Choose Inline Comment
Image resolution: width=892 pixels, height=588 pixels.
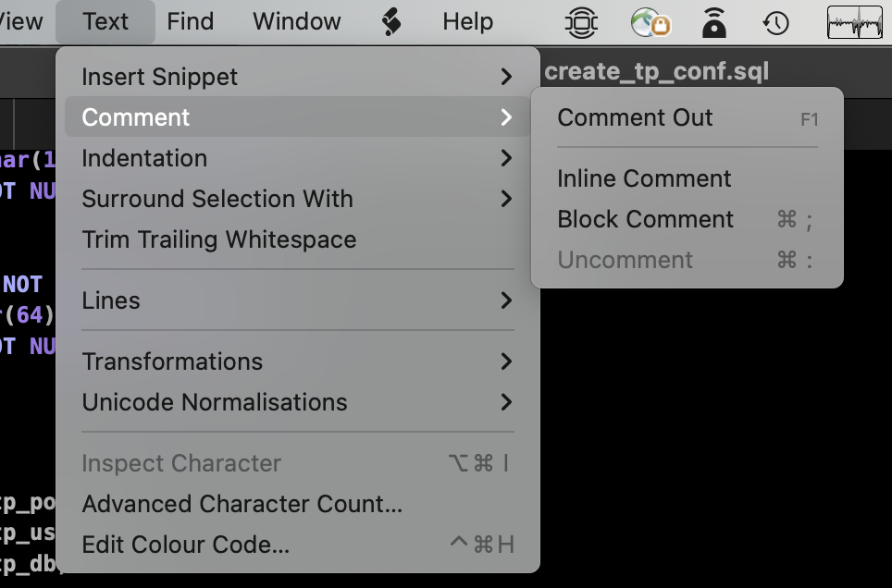tap(644, 178)
